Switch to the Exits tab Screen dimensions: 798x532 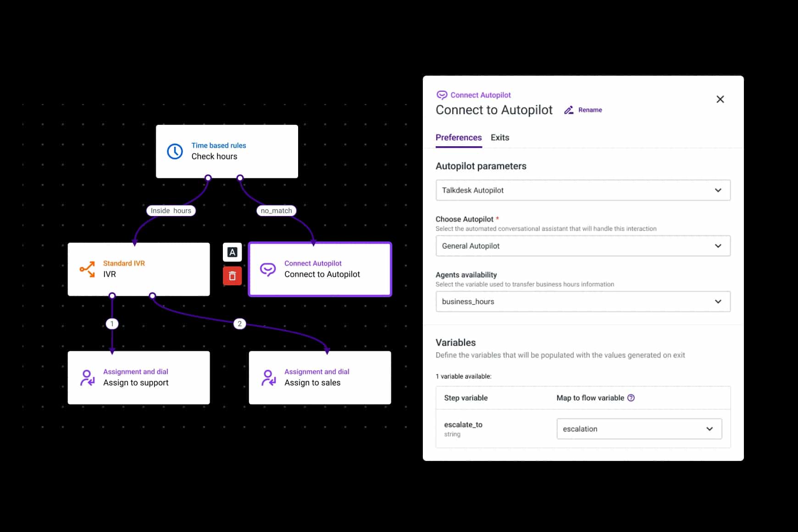pos(499,138)
